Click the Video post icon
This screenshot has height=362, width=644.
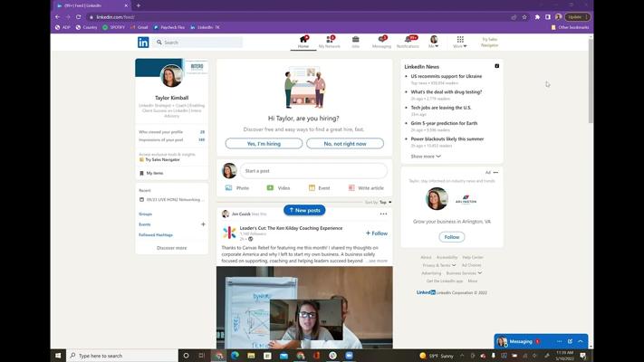coord(278,188)
